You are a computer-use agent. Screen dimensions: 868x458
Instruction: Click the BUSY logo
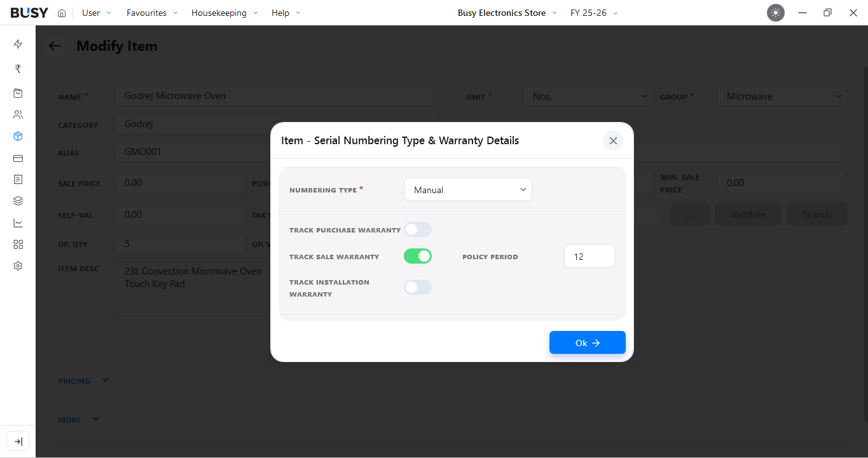(29, 13)
